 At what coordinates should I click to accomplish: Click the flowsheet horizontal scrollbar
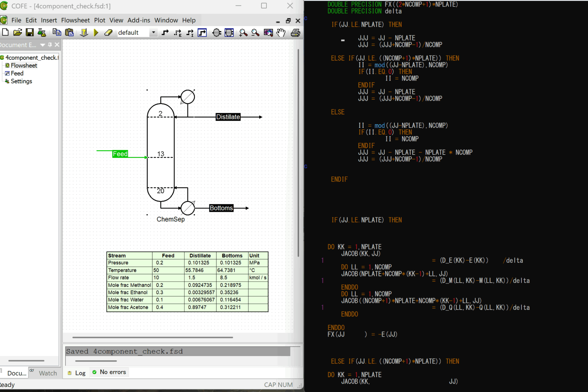coord(152,337)
